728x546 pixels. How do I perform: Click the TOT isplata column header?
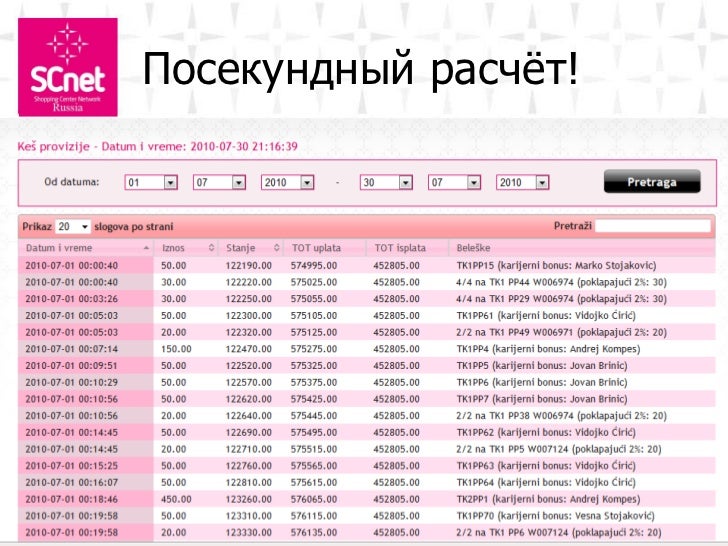tap(408, 248)
